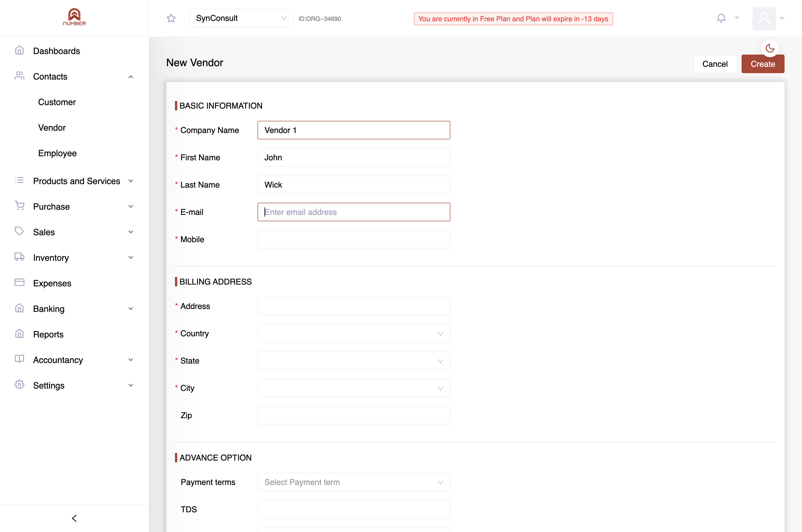802x532 pixels.
Task: Click the Company Name field with Vendor 1
Action: point(354,130)
